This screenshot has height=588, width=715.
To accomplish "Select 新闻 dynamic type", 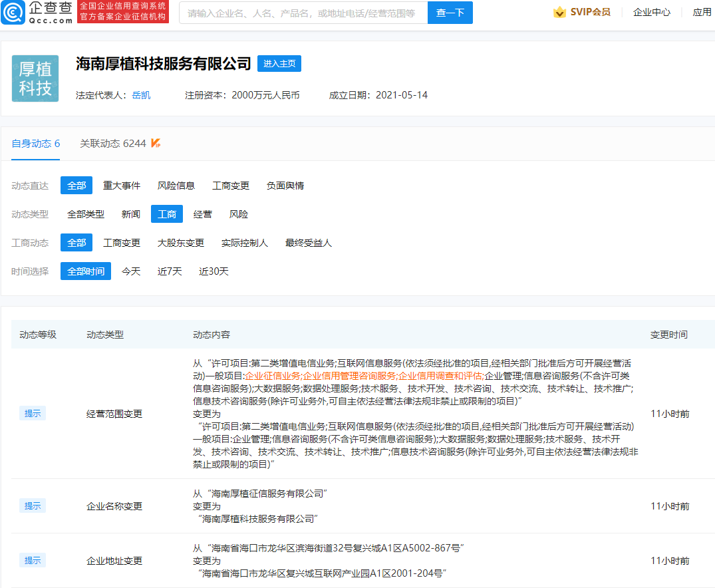I will 131,214.
